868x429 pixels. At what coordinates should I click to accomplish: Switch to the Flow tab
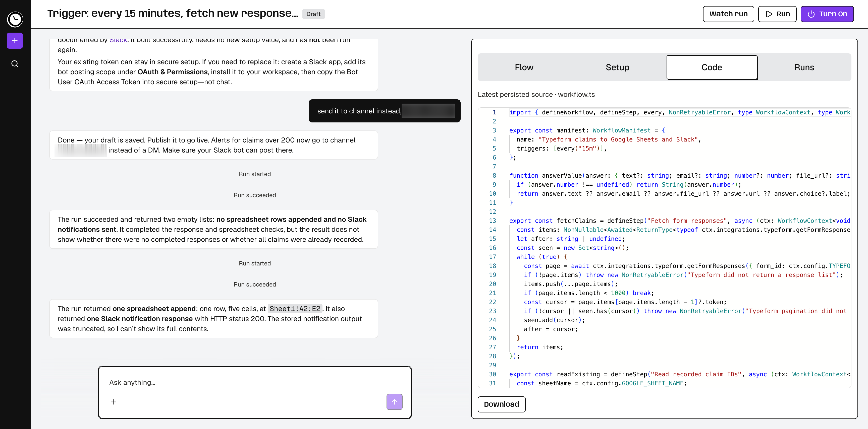(x=524, y=67)
